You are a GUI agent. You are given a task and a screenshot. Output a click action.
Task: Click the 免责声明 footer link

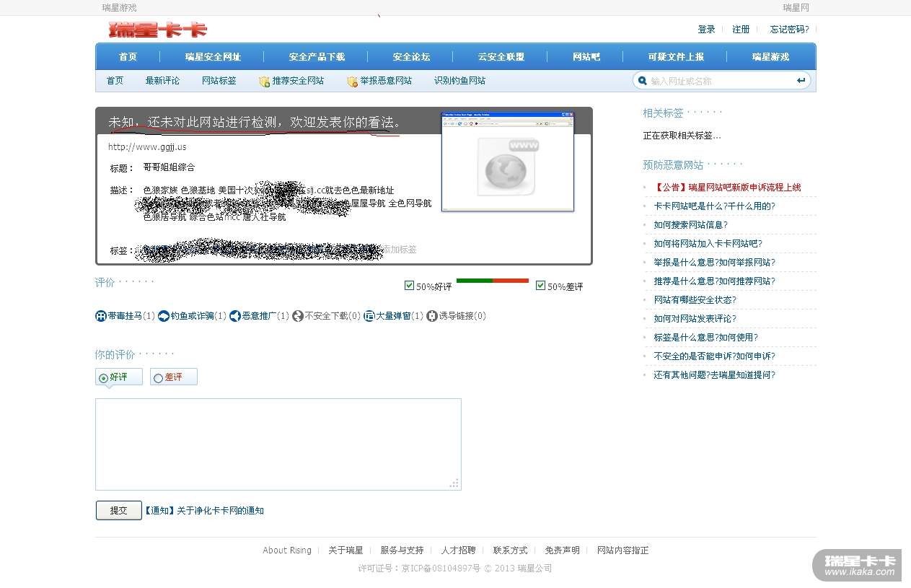point(563,550)
